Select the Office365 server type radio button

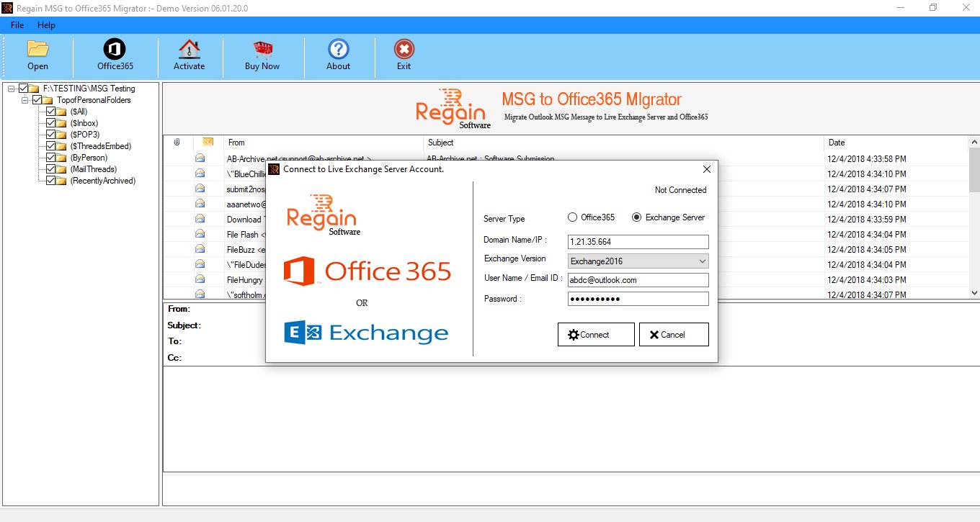tap(573, 217)
